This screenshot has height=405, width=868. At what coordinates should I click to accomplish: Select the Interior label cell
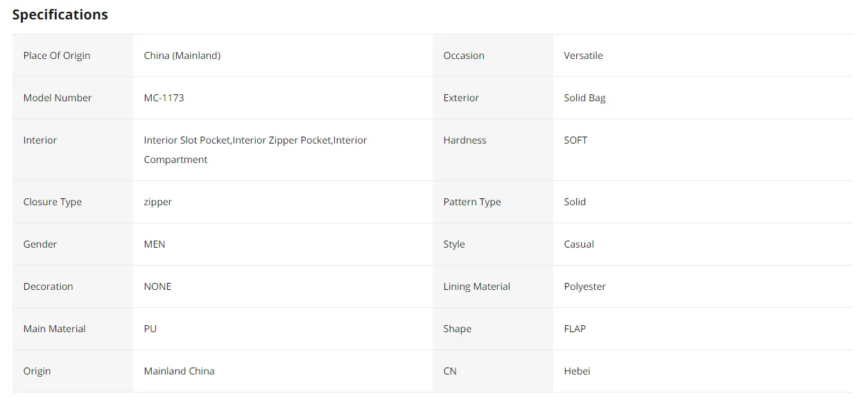tap(73, 150)
